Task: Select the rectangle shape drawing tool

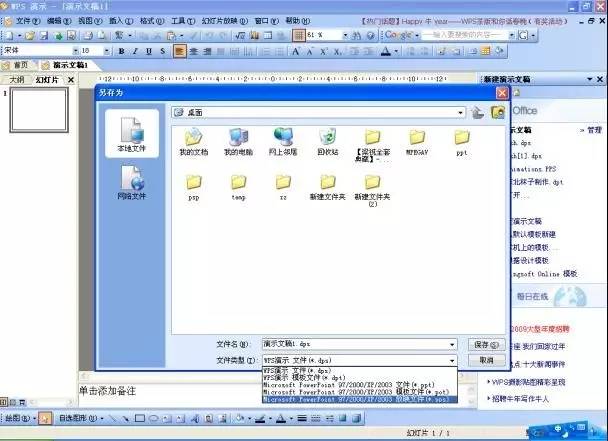Action: click(x=140, y=418)
